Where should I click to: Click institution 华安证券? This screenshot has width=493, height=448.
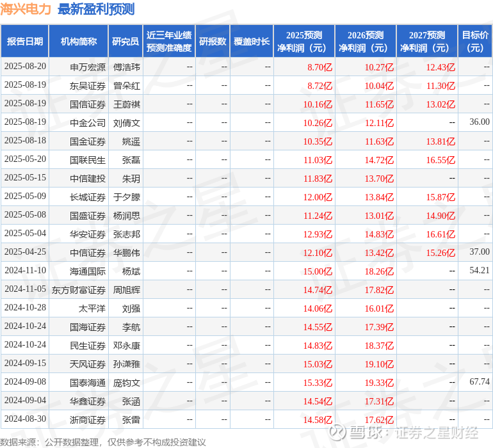point(88,234)
